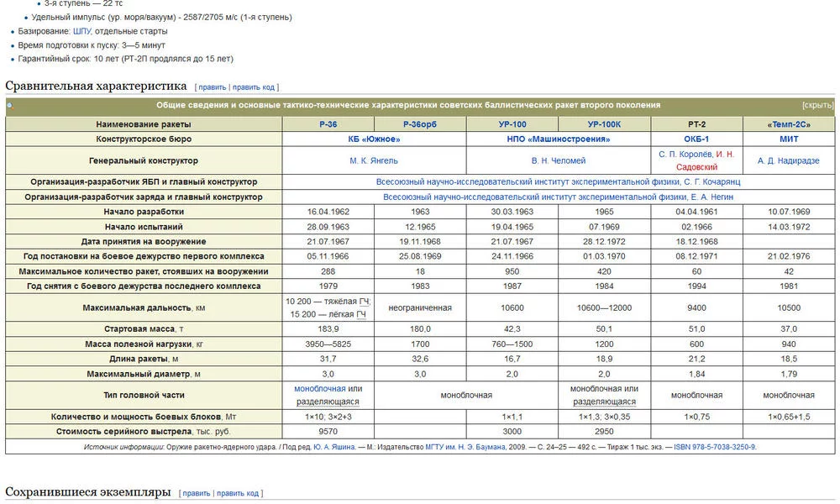Open 'править' for Сохранившиеся экземпляры section

point(197,493)
